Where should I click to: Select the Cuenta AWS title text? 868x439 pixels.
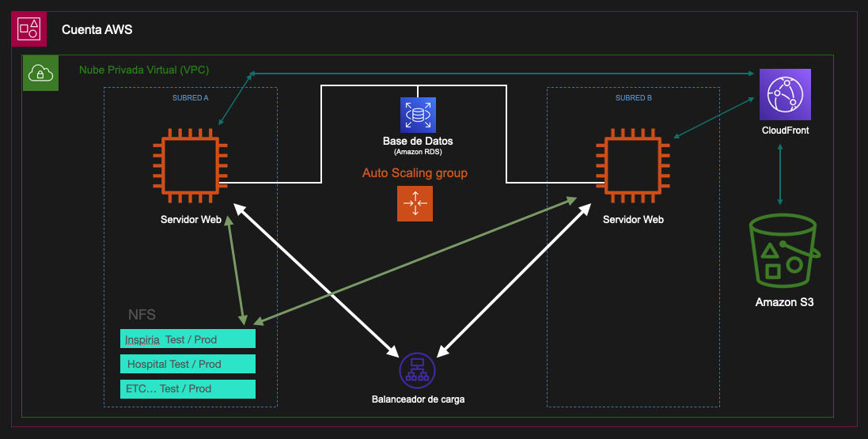tap(97, 30)
